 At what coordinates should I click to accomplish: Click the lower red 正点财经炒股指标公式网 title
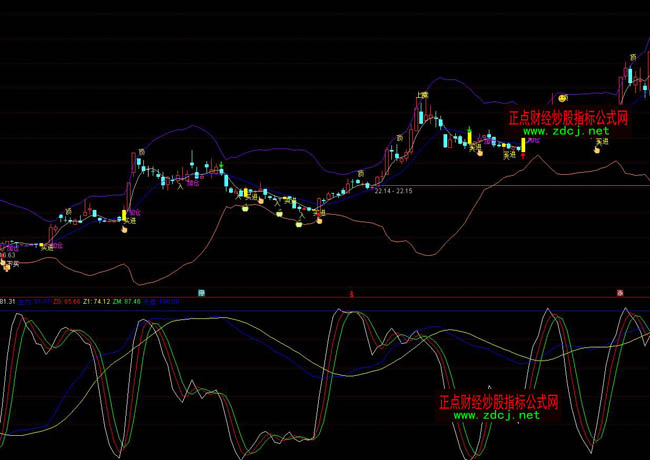coord(498,402)
